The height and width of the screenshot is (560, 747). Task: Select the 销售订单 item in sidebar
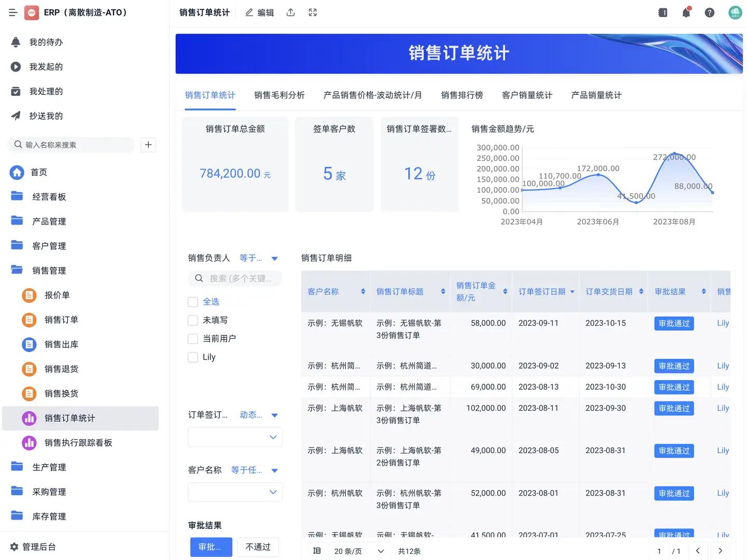(61, 320)
